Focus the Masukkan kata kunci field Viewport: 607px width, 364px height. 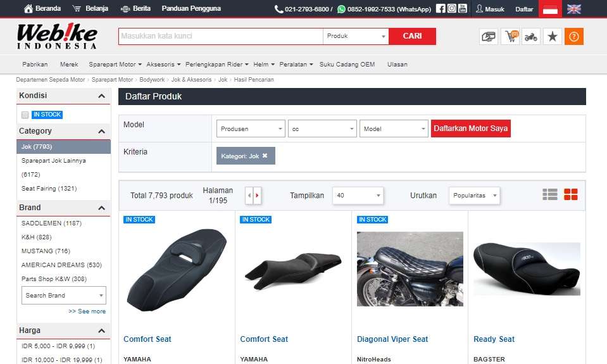[x=221, y=36]
